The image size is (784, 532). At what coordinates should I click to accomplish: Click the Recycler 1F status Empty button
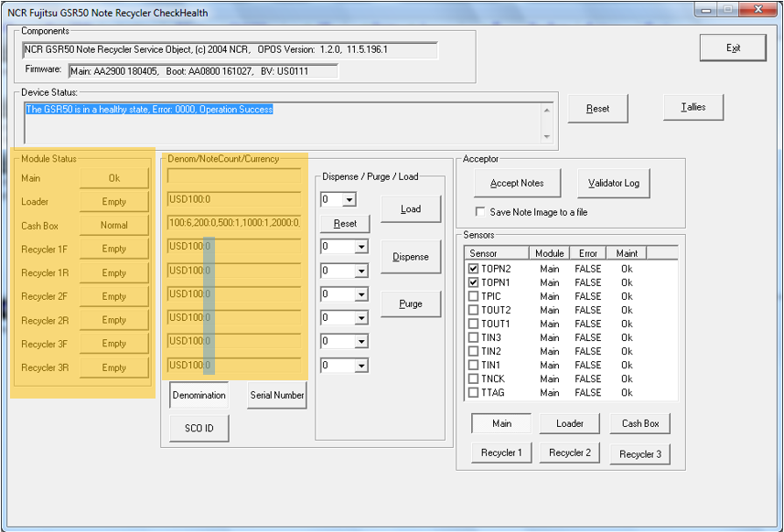pos(114,249)
